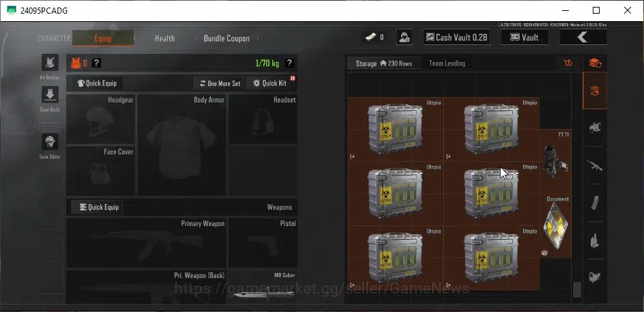This screenshot has width=644, height=312.
Task: Select the Primary Weapon slot
Action: [146, 243]
